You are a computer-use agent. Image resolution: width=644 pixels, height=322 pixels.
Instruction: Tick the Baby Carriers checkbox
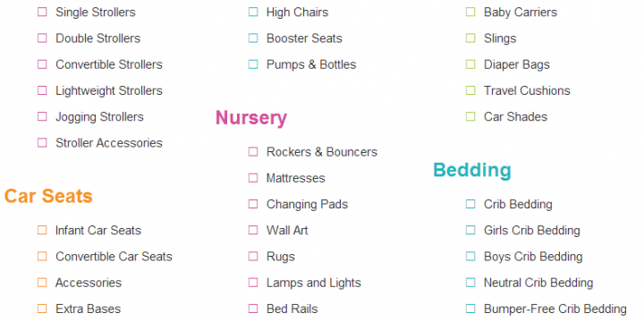point(470,12)
